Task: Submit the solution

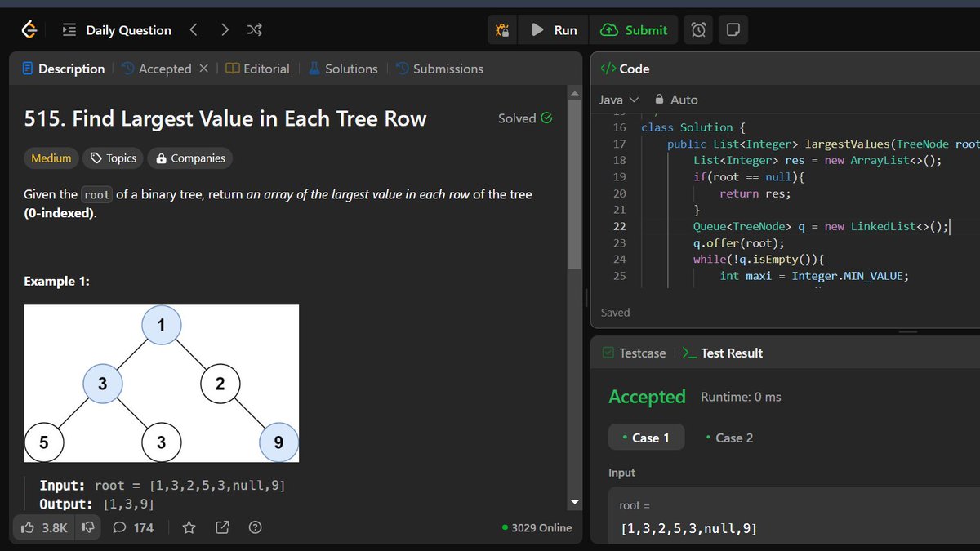Action: pyautogui.click(x=634, y=30)
